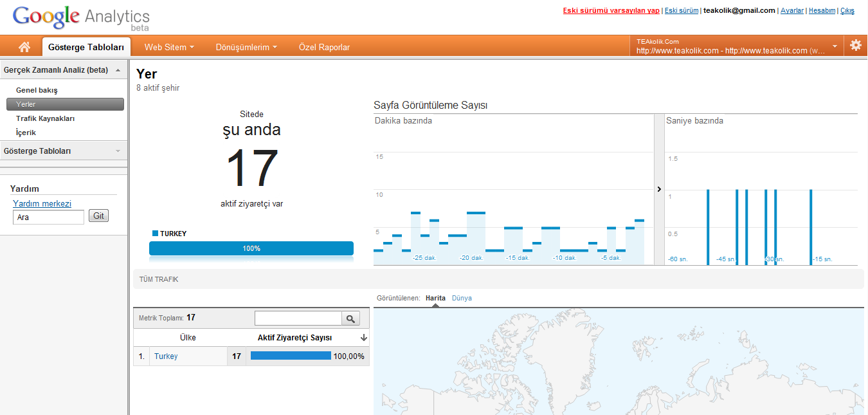Open the settings gear icon
868x415 pixels.
856,45
